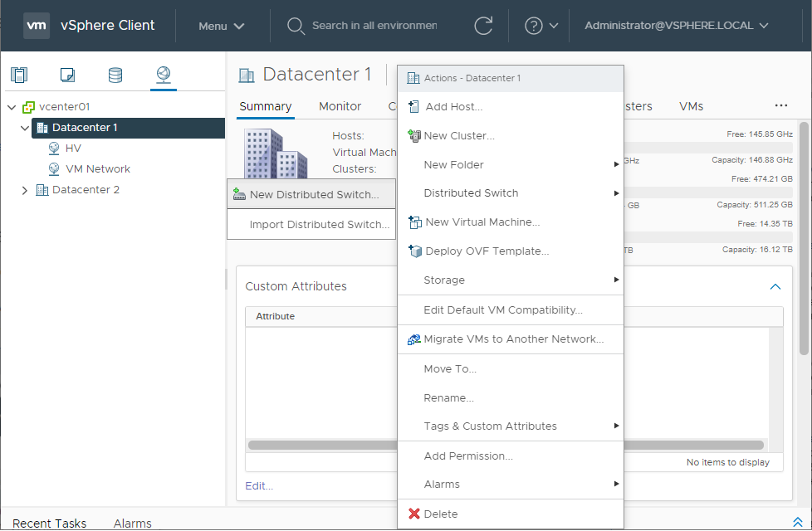Select New Distributed Switch... option
Viewport: 812px width, 531px height.
coord(311,195)
